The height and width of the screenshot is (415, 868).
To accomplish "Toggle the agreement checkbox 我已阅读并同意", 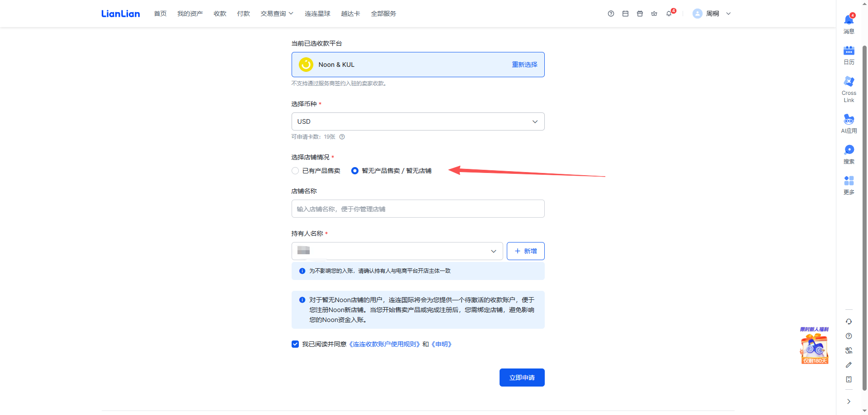I will click(295, 344).
